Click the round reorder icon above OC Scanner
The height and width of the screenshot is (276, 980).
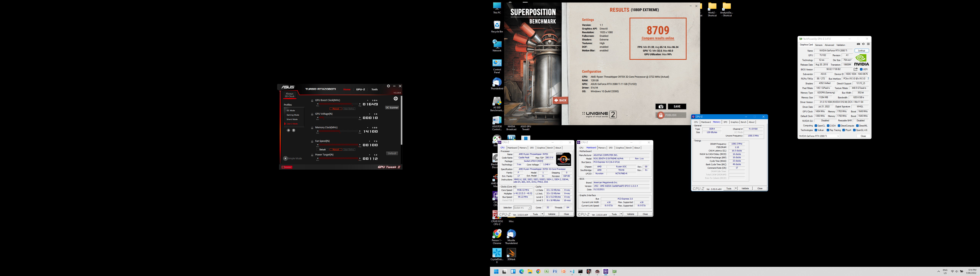[396, 98]
